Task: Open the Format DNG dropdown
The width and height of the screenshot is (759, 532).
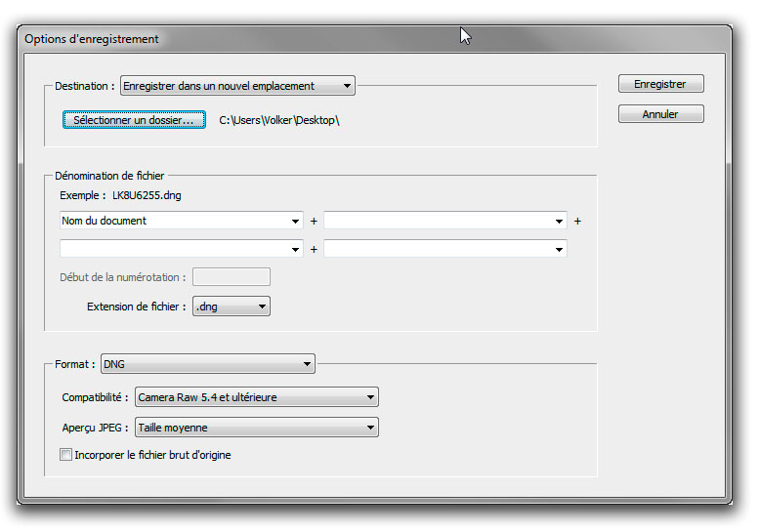Action: point(208,364)
